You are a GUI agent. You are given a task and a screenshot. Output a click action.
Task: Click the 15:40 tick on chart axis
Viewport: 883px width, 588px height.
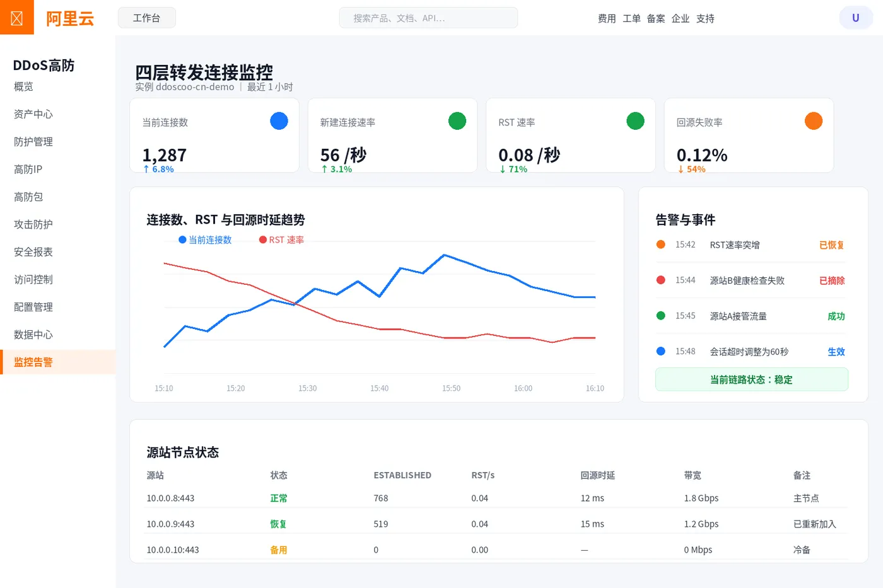coord(379,388)
